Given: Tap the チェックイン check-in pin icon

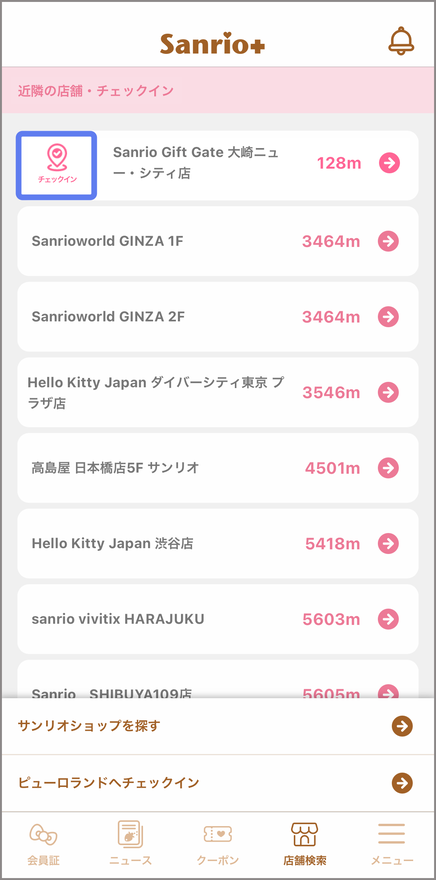Looking at the screenshot, I should coord(57,166).
